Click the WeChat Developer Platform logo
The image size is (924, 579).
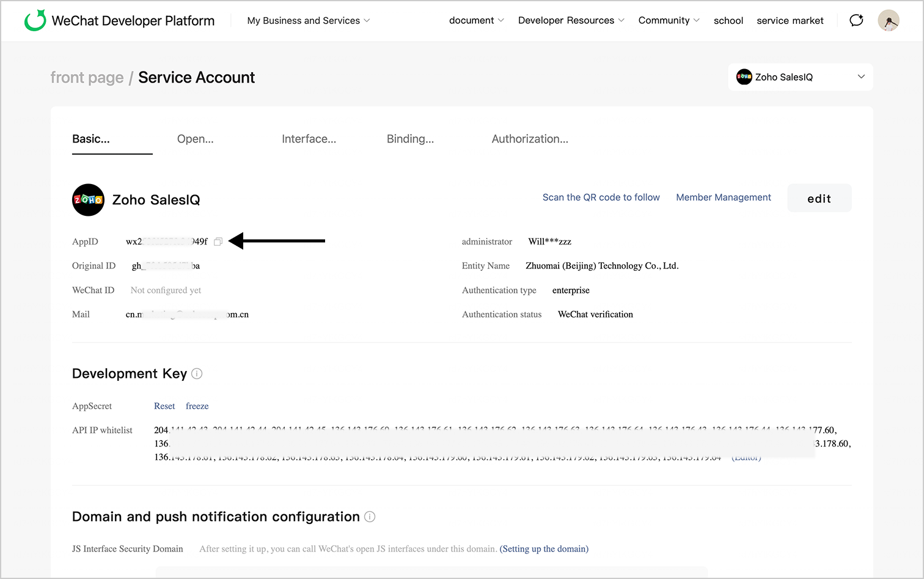(35, 21)
